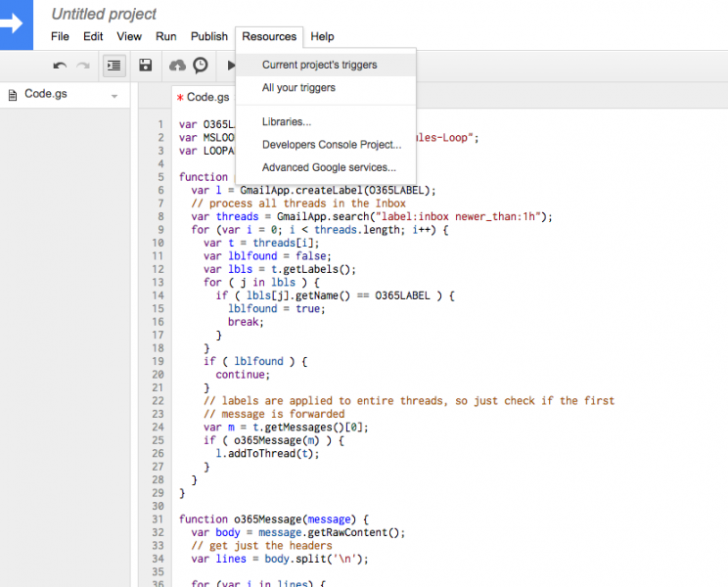Expand the Code.gs file dropdown arrow

[x=114, y=96]
